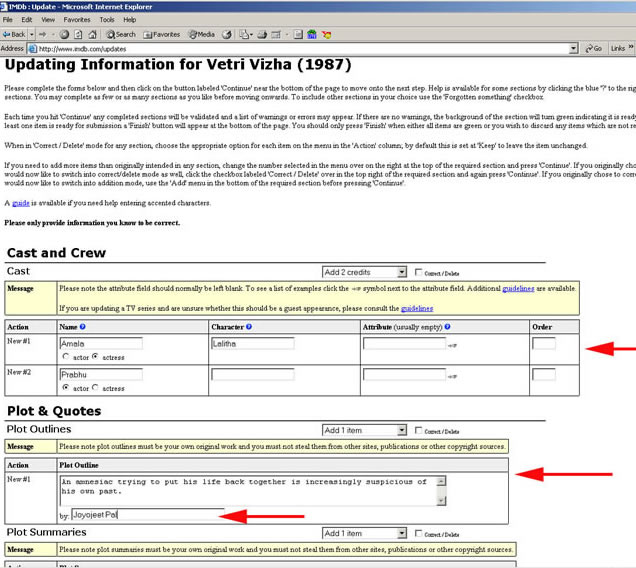Click the Attribute field in New #1 row
This screenshot has height=568, width=636.
coord(404,344)
